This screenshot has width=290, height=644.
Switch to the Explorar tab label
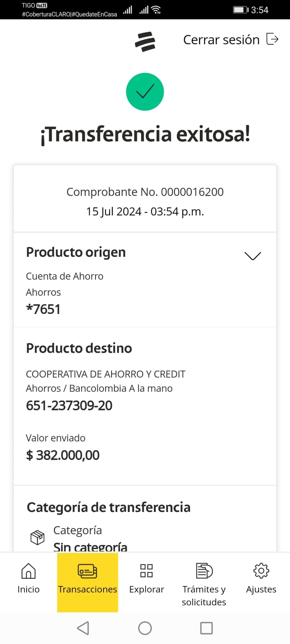[147, 589]
